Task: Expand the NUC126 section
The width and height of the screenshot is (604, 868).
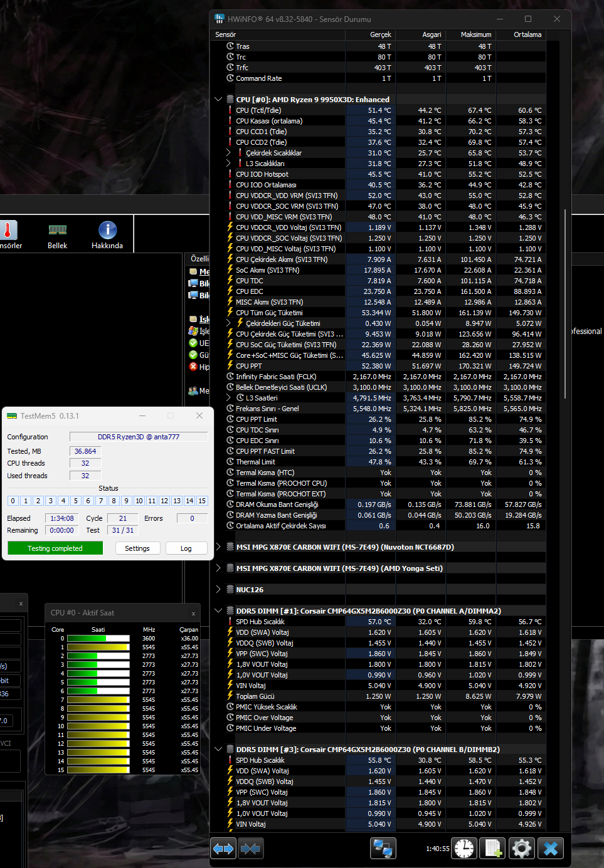Action: coord(218,590)
